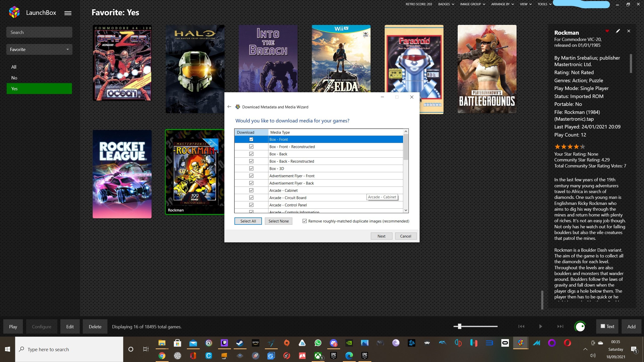This screenshot has width=644, height=362.
Task: Uncheck the Box - Front download checkbox
Action: click(251, 139)
